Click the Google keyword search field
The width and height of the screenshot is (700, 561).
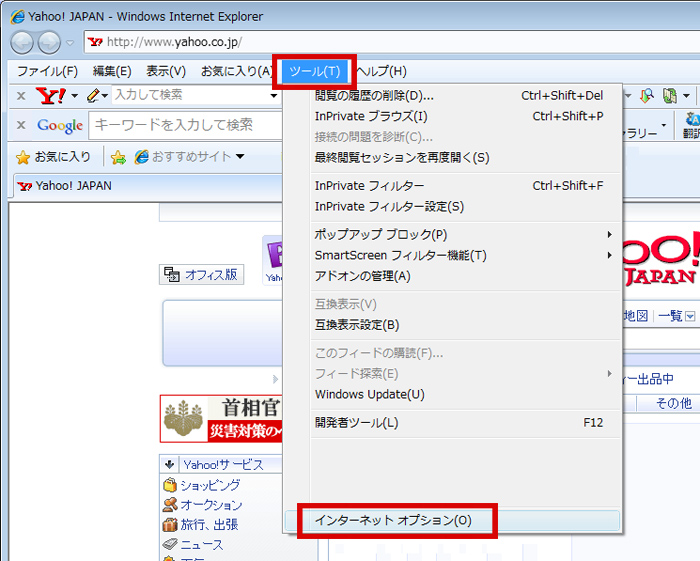point(186,125)
